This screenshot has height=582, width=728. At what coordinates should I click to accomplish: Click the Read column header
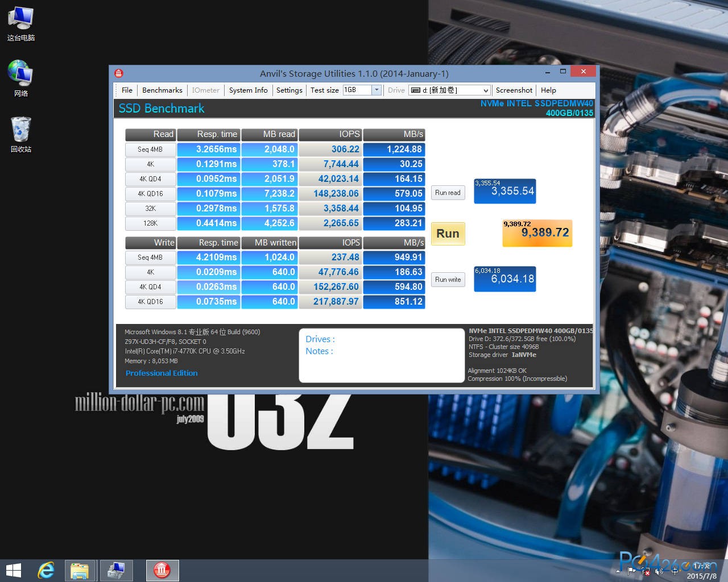click(x=150, y=135)
